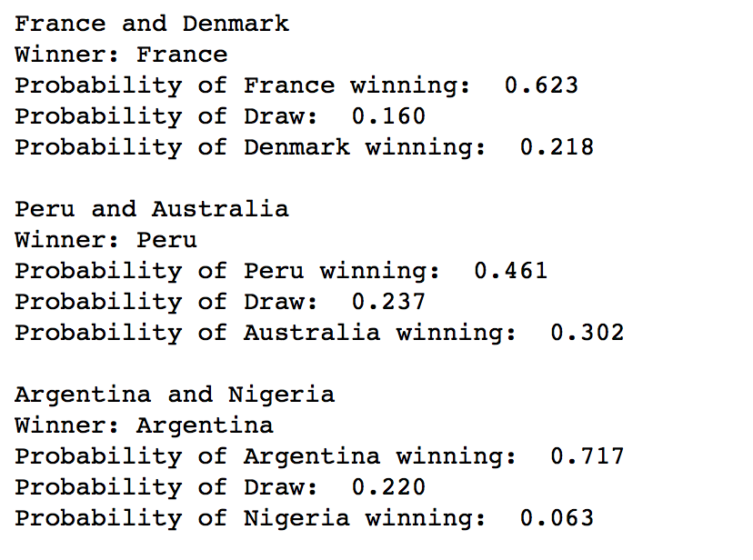Click the France–Denmark draw probability 0.160

click(388, 116)
